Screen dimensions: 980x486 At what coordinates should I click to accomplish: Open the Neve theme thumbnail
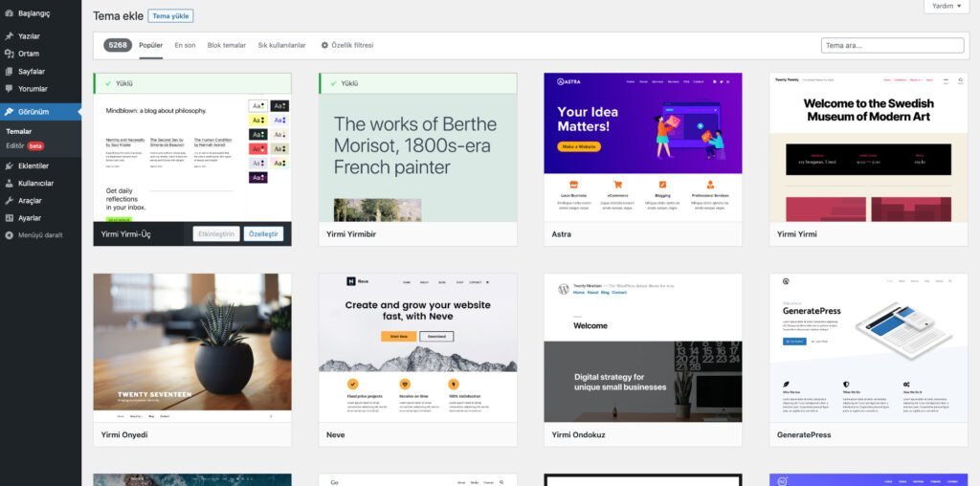tap(418, 348)
